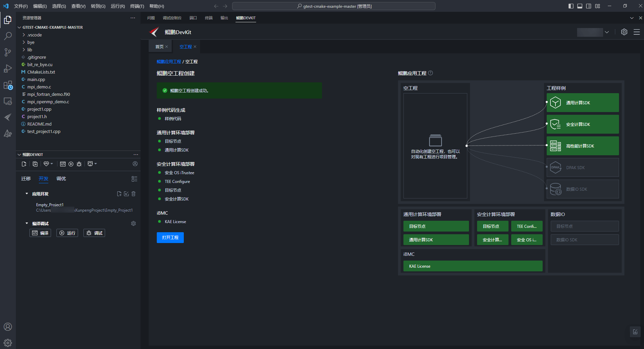This screenshot has height=349, width=644.
Task: Open Run and Debug view
Action: 8,69
